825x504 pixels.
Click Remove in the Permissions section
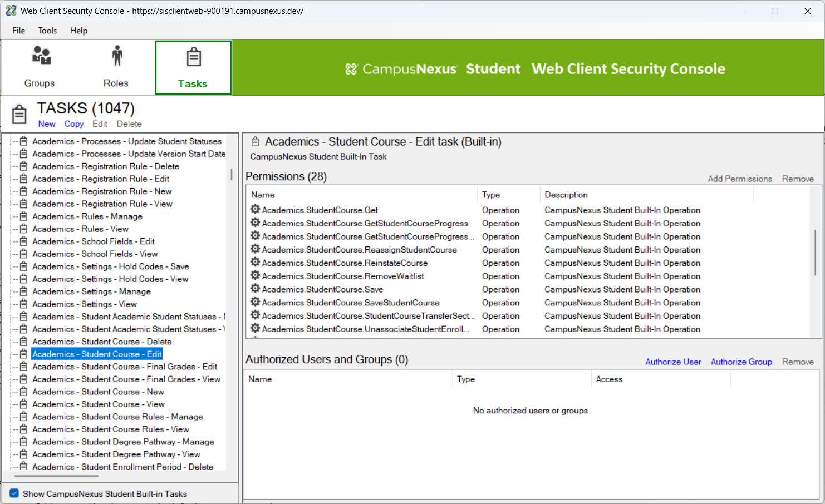coord(798,179)
